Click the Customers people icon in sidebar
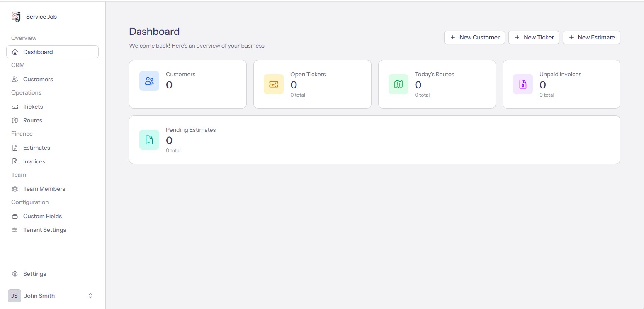 click(x=15, y=79)
